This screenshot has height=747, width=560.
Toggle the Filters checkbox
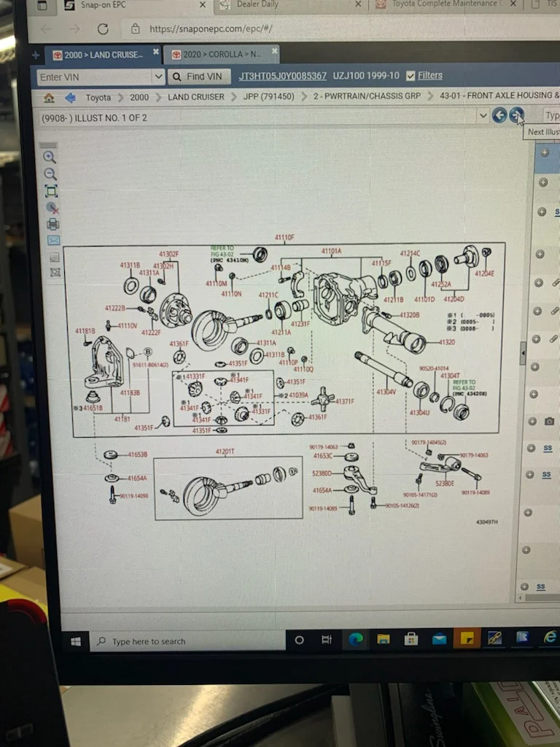click(411, 76)
